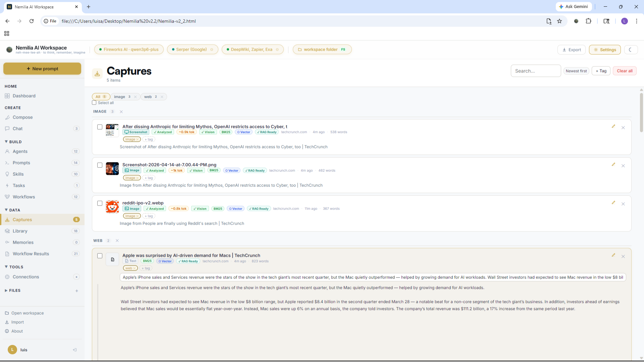Select reddit-ipo-v2.webp checkbox
The width and height of the screenshot is (644, 362).
(x=100, y=203)
